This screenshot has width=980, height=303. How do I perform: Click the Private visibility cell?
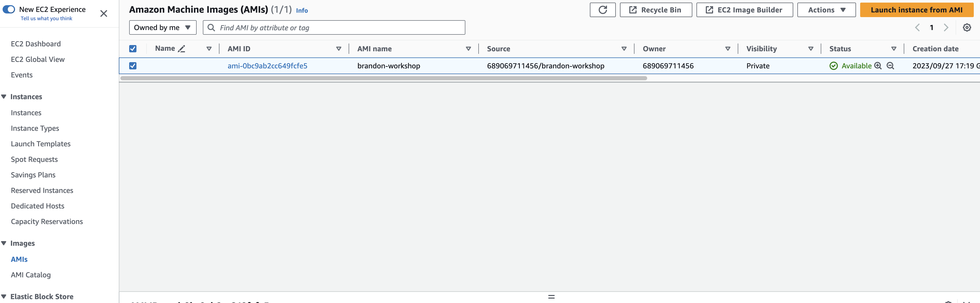click(758, 66)
